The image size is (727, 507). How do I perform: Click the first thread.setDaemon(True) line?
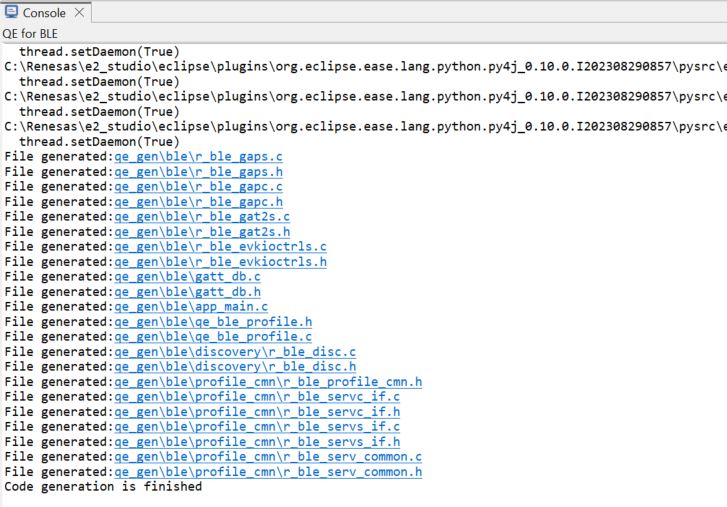point(99,51)
